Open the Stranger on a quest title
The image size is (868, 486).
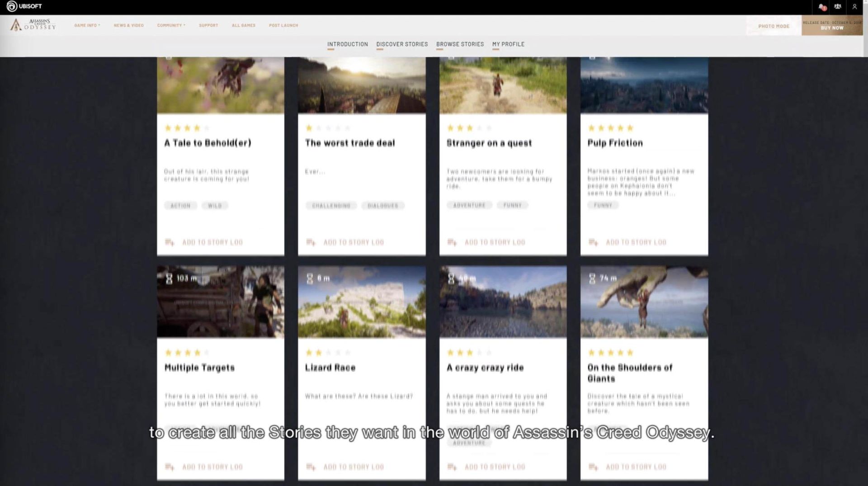coord(489,143)
